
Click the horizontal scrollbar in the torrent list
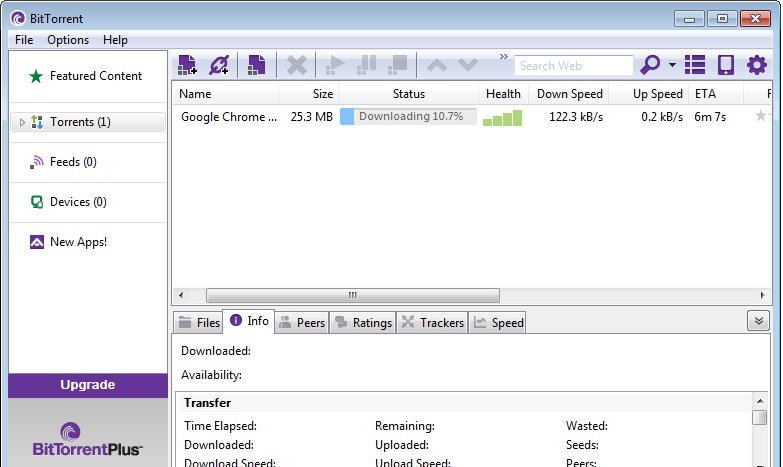[352, 296]
